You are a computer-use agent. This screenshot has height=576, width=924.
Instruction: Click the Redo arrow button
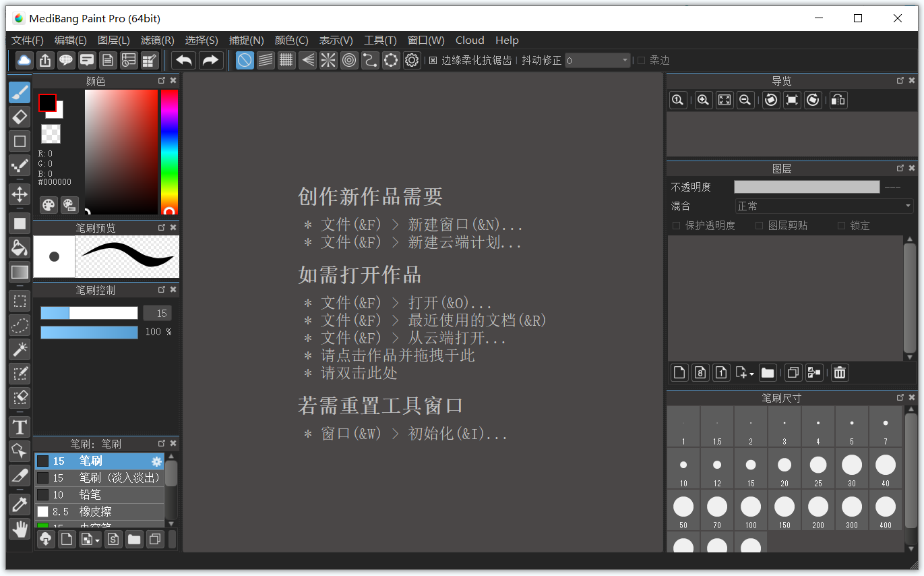(211, 60)
